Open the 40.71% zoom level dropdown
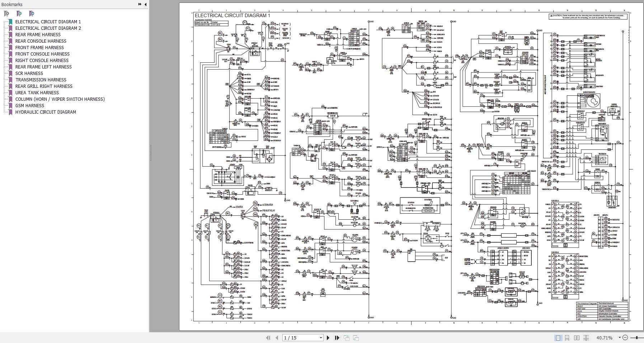The height and width of the screenshot is (343, 644). [x=620, y=338]
